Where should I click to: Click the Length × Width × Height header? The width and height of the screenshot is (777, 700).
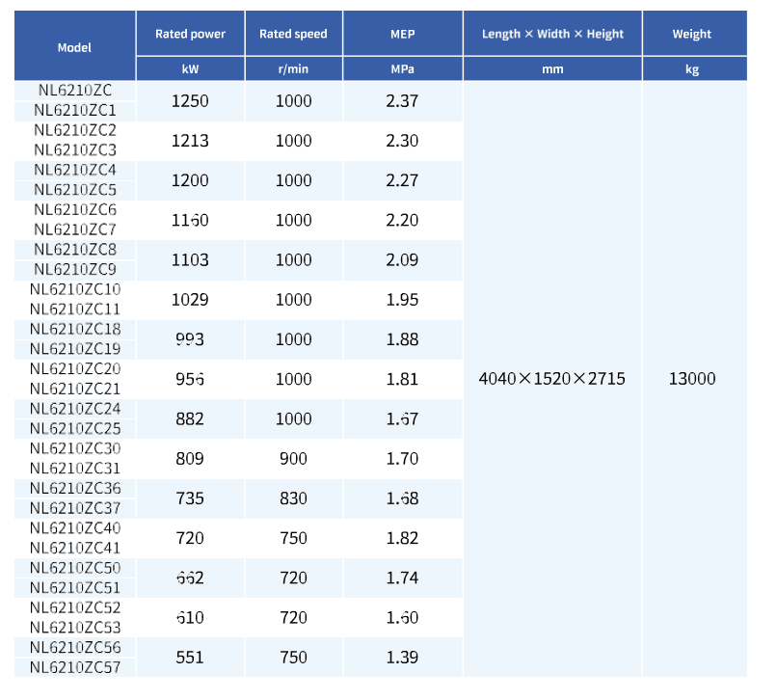(x=552, y=34)
